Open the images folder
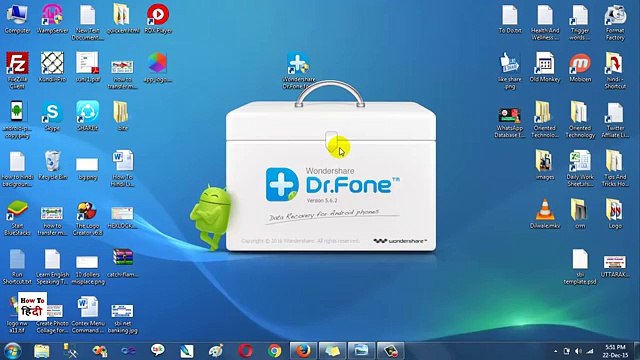 click(x=545, y=165)
